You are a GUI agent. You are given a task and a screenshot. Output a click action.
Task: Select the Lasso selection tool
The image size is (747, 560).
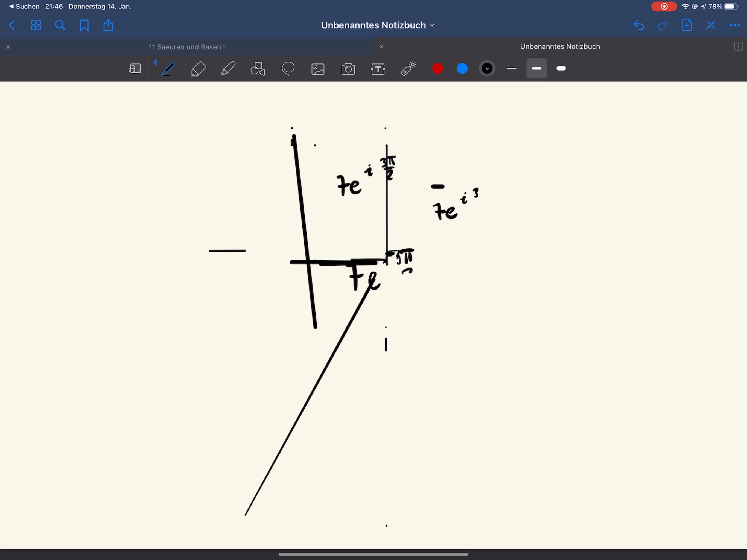pos(288,69)
